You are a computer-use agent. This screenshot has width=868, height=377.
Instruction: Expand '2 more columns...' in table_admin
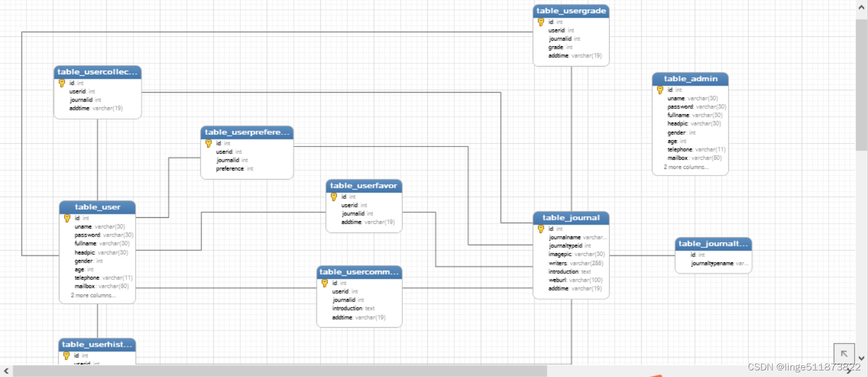pos(686,167)
